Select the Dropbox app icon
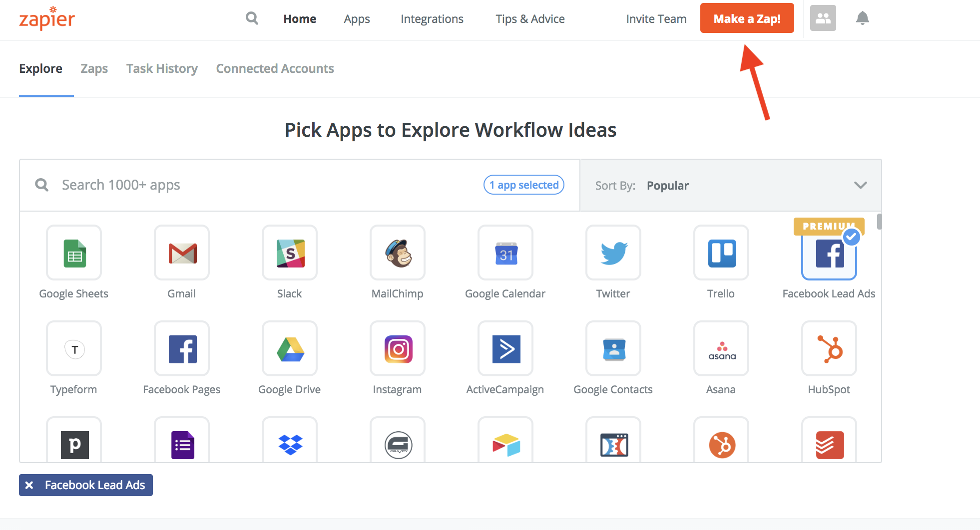The height and width of the screenshot is (530, 980). click(290, 440)
